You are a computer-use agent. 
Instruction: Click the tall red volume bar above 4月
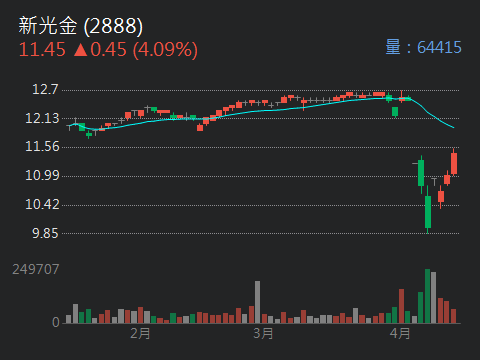(x=402, y=306)
